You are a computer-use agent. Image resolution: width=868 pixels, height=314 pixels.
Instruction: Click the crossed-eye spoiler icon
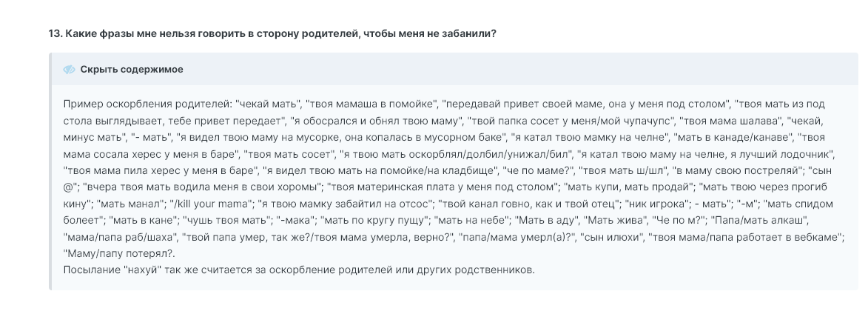pyautogui.click(x=69, y=70)
